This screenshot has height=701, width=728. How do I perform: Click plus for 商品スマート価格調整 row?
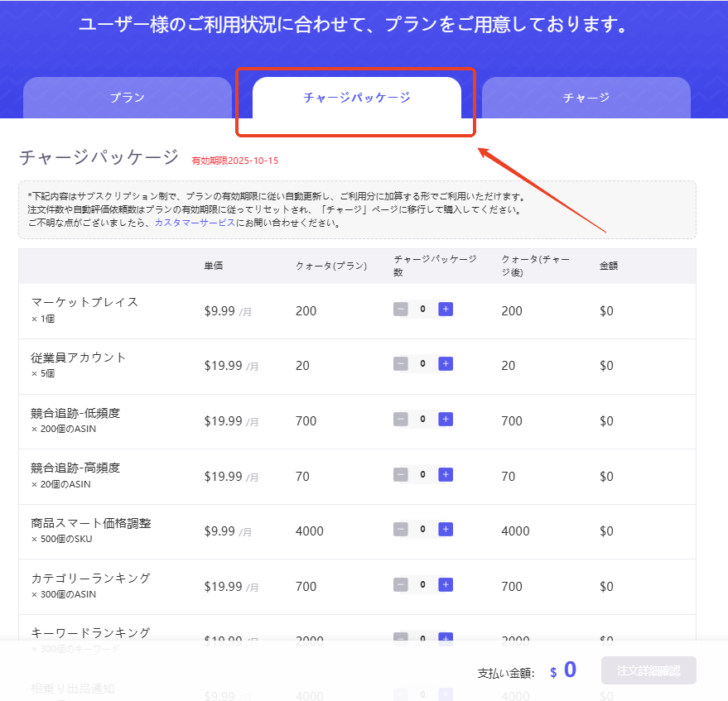[446, 529]
